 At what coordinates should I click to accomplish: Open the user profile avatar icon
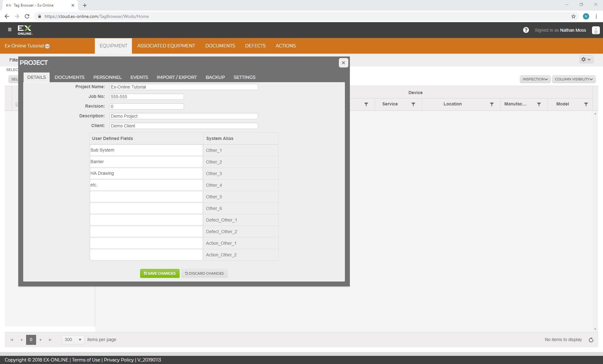click(595, 30)
